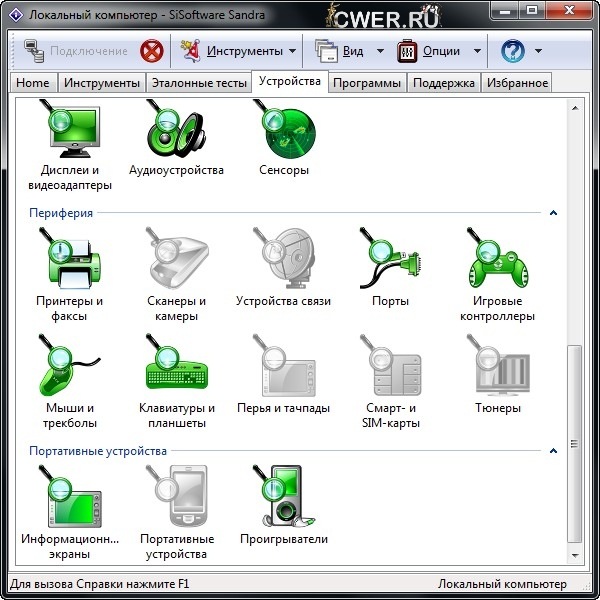600x600 pixels.
Task: Open the Проигрыватели media player icon
Action: pyautogui.click(x=283, y=497)
